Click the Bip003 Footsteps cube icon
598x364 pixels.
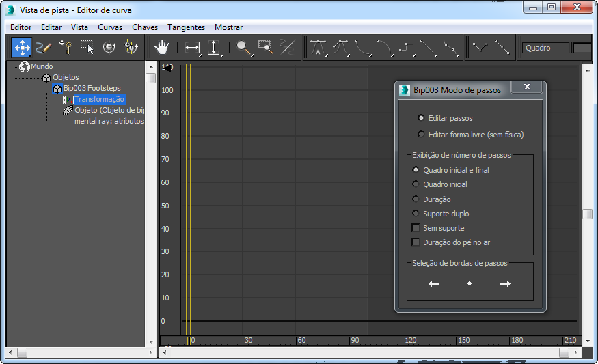[57, 89]
